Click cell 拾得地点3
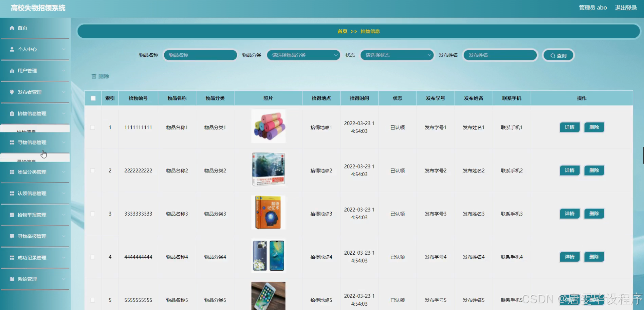 click(x=321, y=214)
